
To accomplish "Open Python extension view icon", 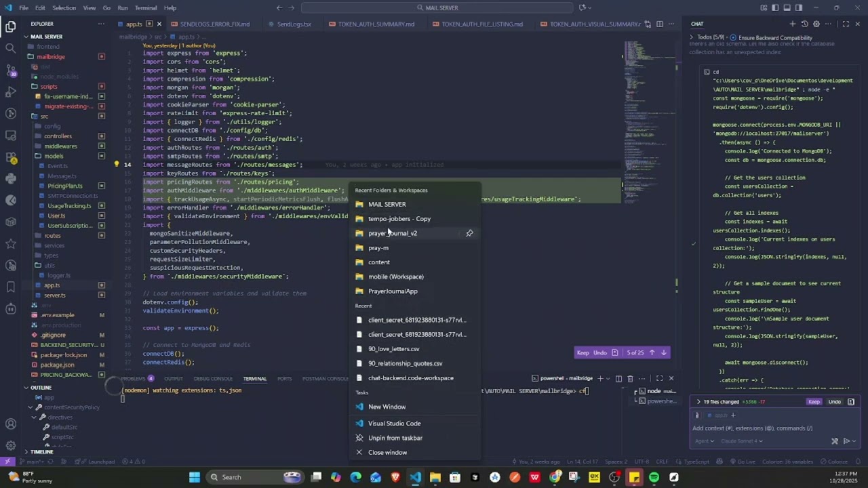I will click(x=10, y=178).
